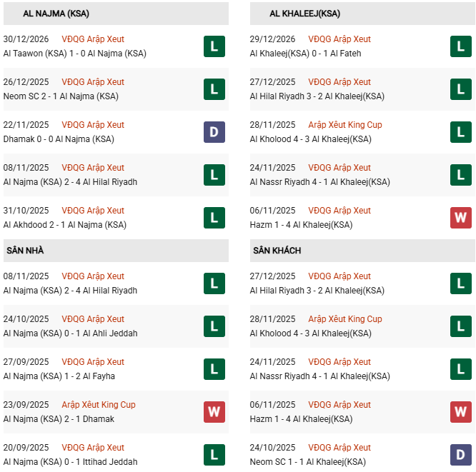Click the L badge for Al Taawon 1-0 Al Najma

tap(214, 46)
